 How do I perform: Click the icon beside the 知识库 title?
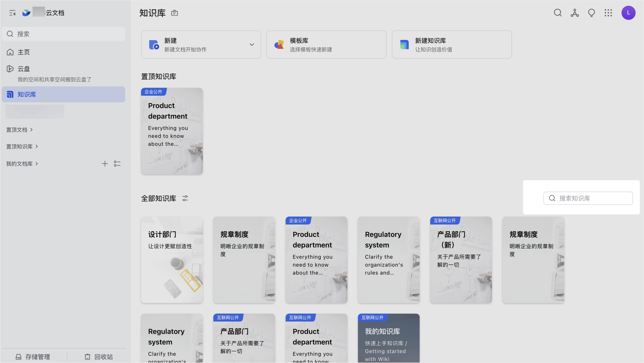(174, 13)
